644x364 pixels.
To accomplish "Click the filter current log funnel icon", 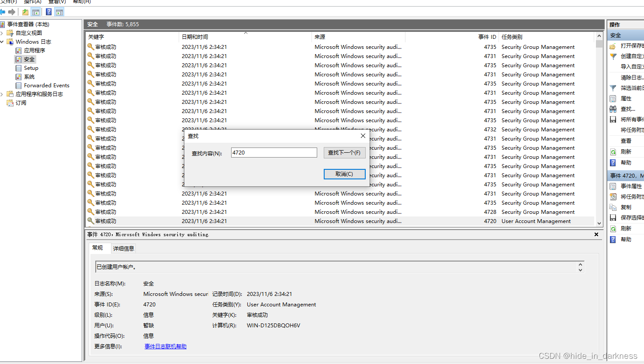I will pos(613,88).
